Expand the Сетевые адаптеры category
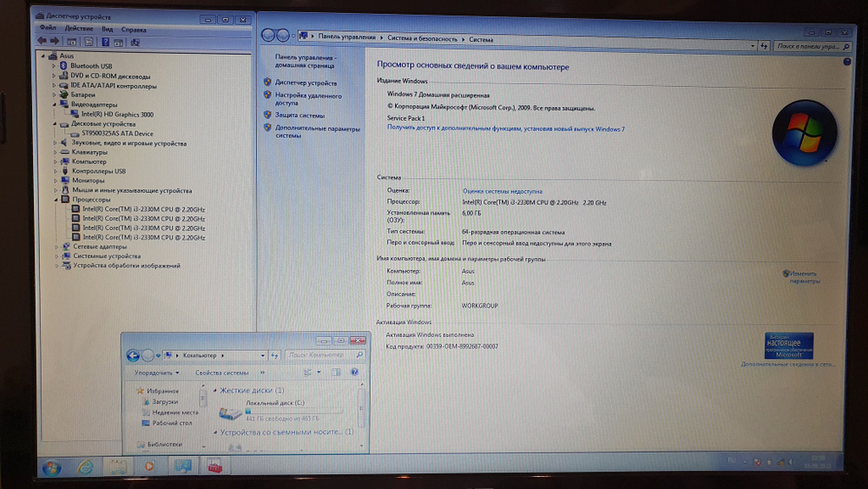Screen dimensions: 868x489 tap(56, 247)
